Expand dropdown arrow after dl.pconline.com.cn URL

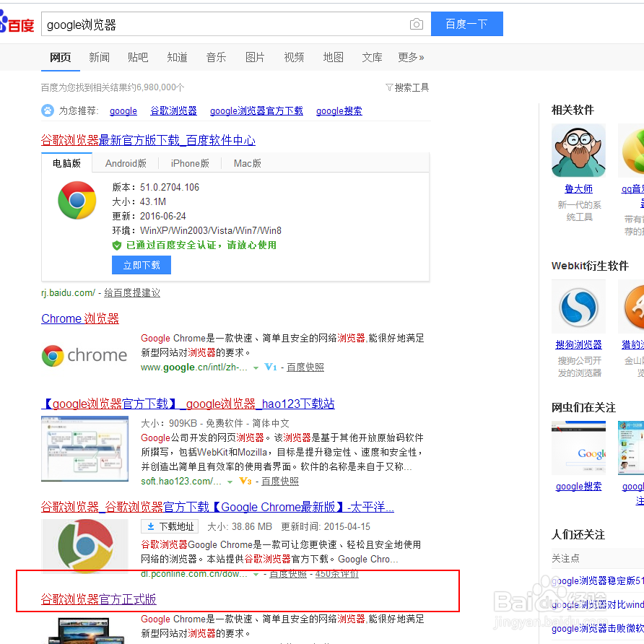point(256,575)
